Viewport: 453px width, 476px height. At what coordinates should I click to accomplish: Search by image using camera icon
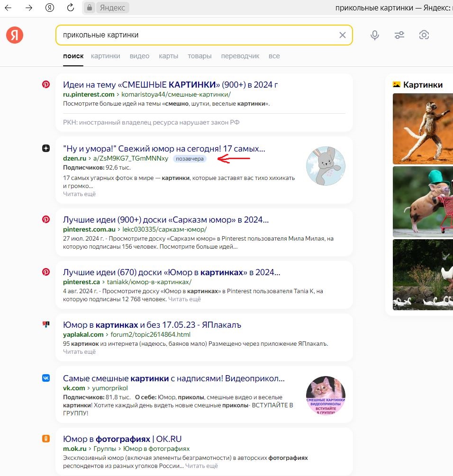click(x=424, y=35)
